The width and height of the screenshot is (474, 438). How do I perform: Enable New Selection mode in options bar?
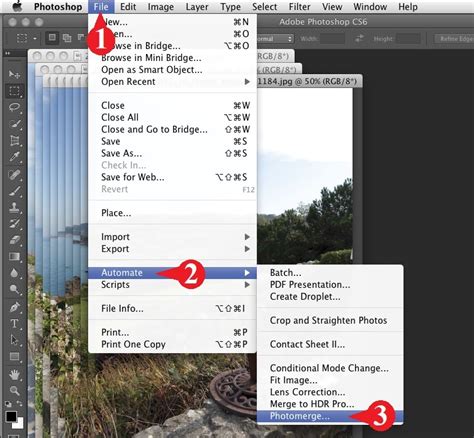pos(52,38)
